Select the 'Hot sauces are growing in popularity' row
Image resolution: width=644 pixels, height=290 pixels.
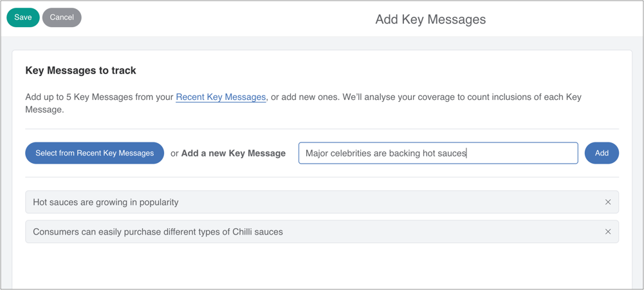(257, 202)
